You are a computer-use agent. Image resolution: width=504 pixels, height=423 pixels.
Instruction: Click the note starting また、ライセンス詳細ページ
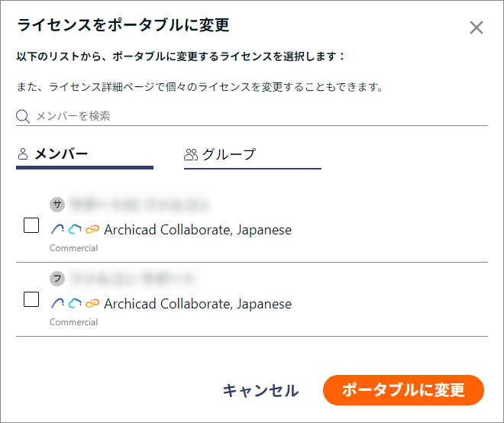[x=200, y=87]
